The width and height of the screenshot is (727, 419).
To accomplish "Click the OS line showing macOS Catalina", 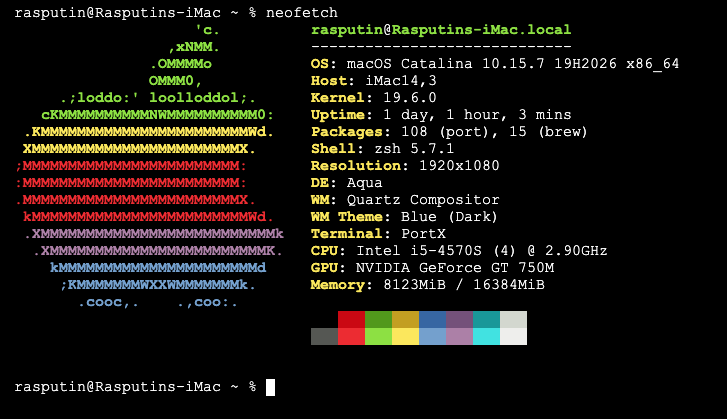I will point(495,64).
